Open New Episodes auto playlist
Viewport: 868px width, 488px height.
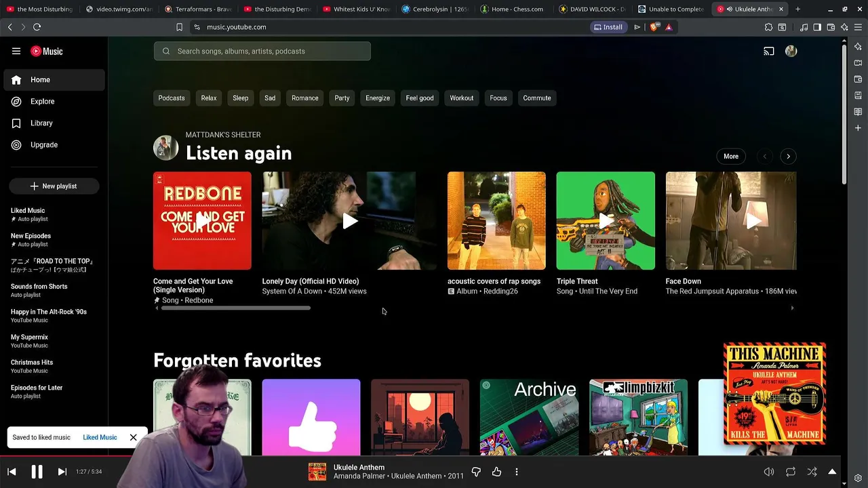pyautogui.click(x=54, y=239)
